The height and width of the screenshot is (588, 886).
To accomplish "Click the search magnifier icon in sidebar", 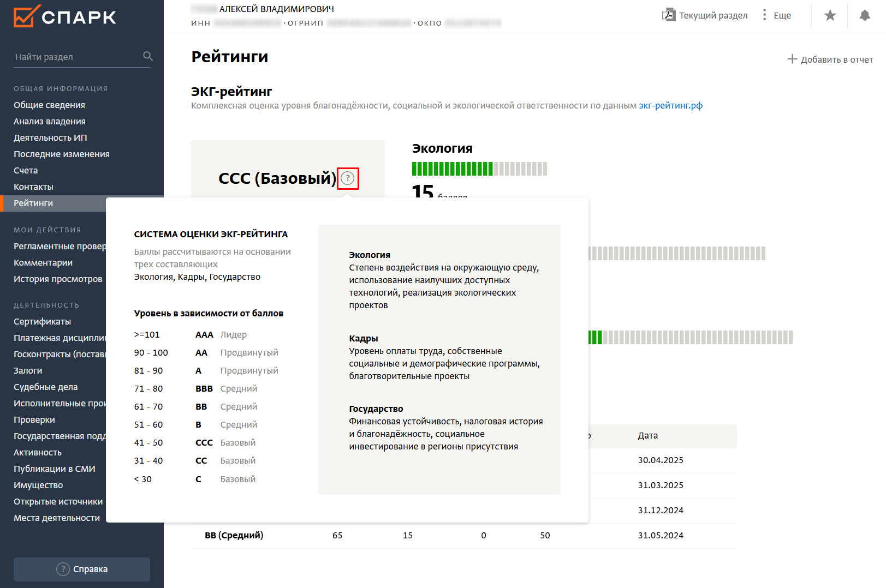I will (x=147, y=56).
